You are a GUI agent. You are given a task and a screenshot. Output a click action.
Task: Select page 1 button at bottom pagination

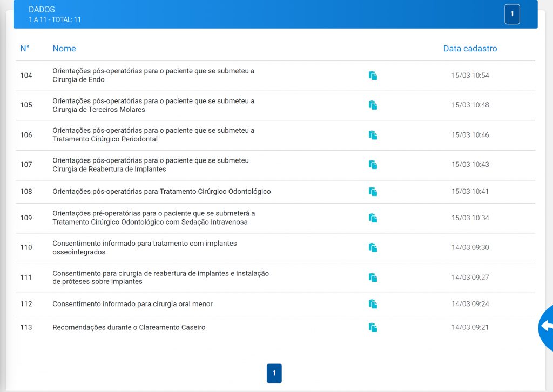click(274, 373)
